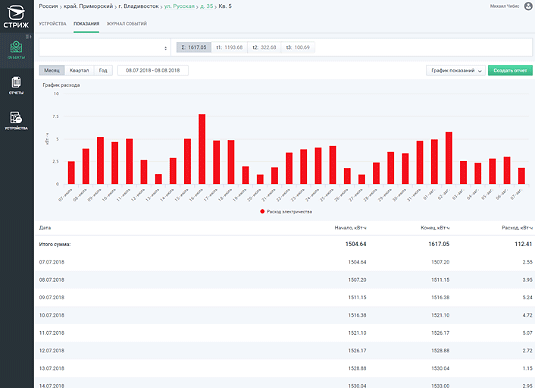Collapse the sidebar with toggle icon

pos(29,37)
